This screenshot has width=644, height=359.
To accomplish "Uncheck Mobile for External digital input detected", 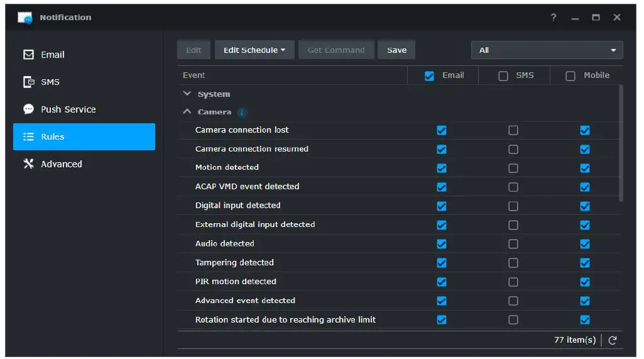I will (585, 225).
